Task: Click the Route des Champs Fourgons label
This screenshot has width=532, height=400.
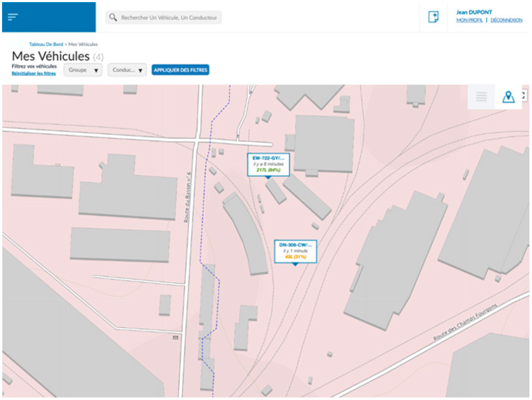Action: click(x=465, y=322)
